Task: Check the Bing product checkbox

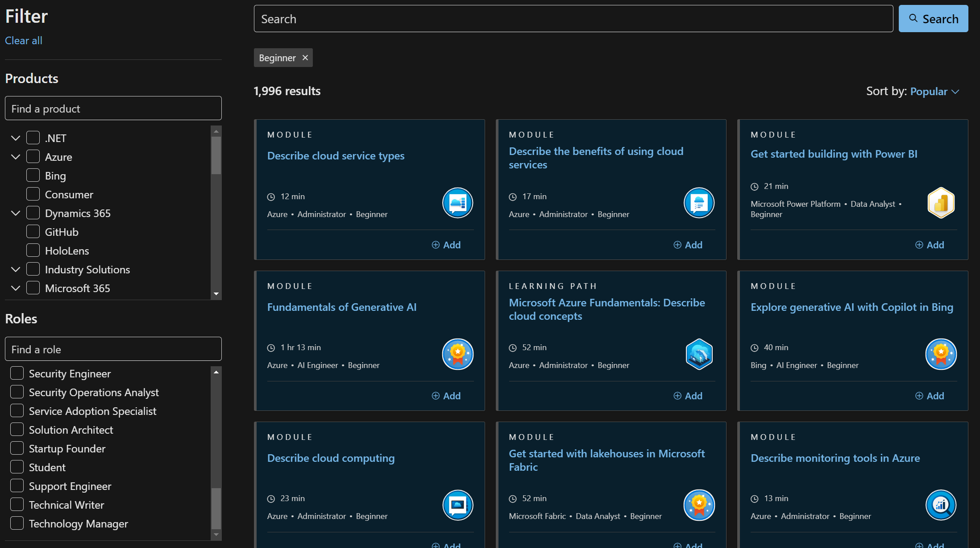Action: [x=33, y=175]
